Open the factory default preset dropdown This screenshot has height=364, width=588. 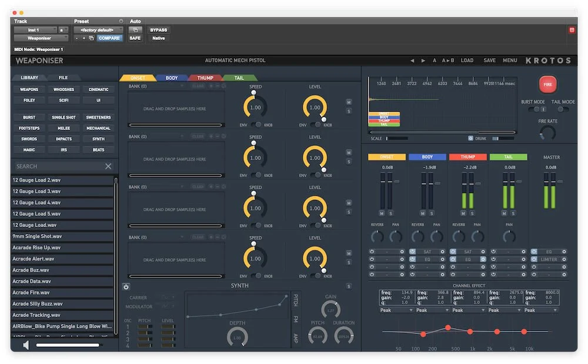98,30
